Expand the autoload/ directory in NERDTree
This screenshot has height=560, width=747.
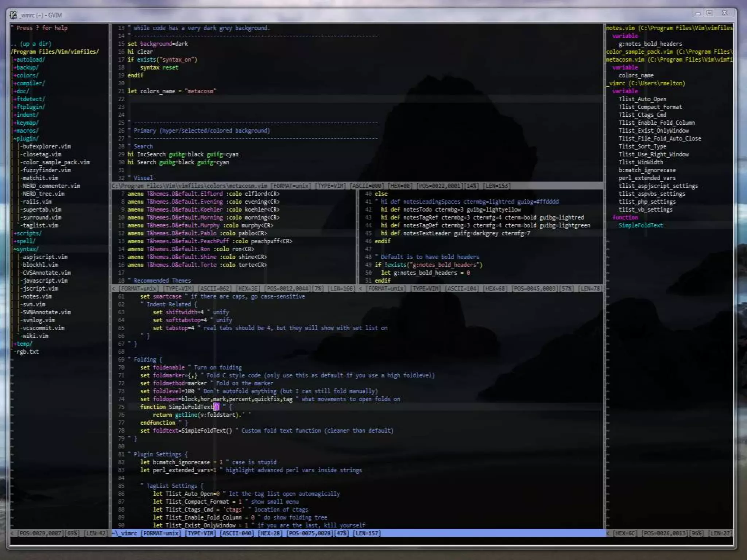29,59
